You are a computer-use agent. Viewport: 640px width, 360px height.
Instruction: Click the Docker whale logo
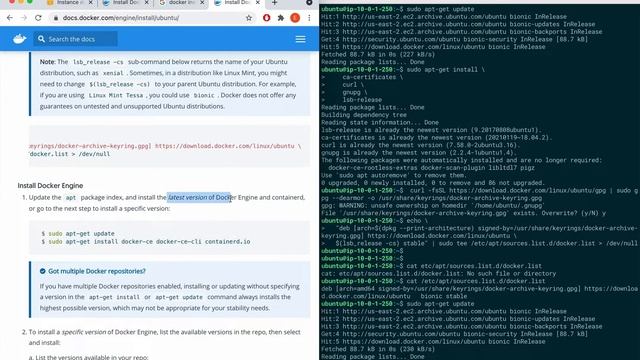tap(20, 39)
